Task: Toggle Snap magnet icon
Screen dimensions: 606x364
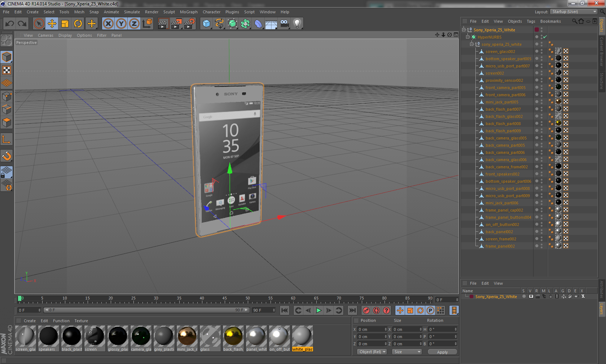Action: tap(7, 156)
